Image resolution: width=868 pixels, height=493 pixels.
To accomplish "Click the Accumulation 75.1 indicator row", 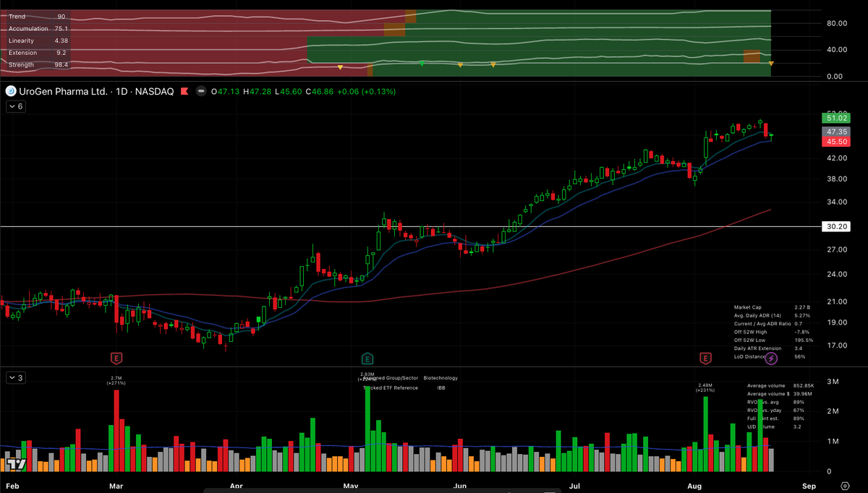I will tap(38, 28).
